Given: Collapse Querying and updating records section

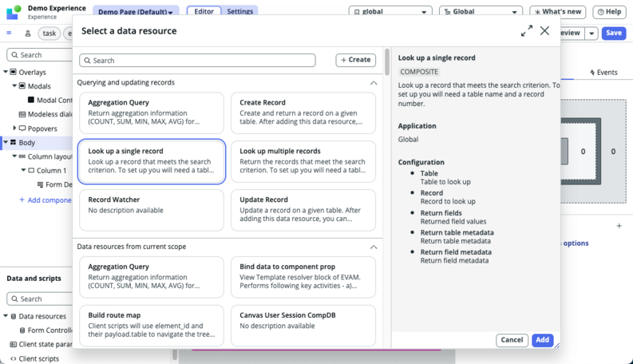Looking at the screenshot, I should pyautogui.click(x=374, y=83).
